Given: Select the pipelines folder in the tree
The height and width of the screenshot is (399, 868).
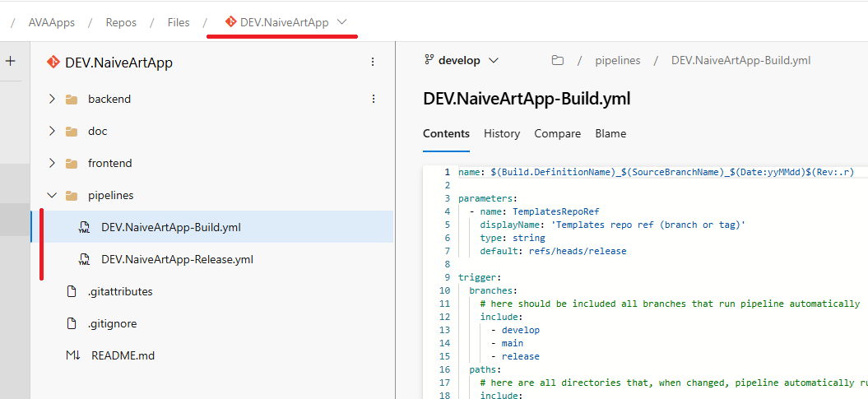Looking at the screenshot, I should pos(111,195).
